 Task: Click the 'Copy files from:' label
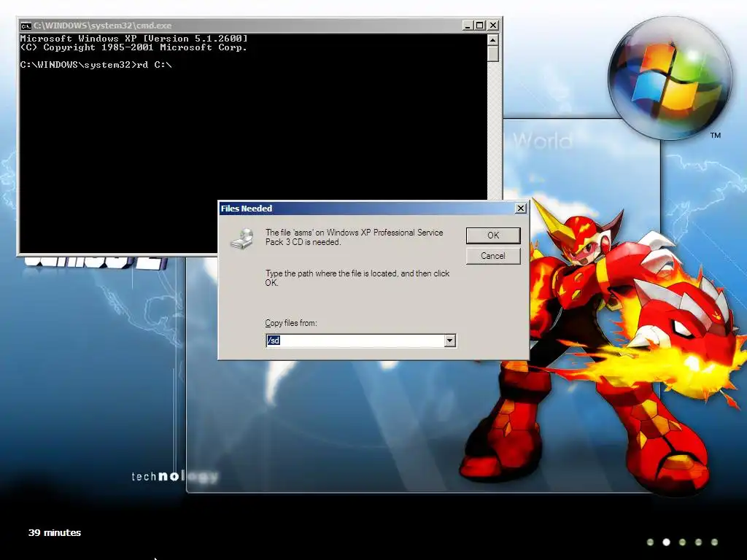click(290, 323)
